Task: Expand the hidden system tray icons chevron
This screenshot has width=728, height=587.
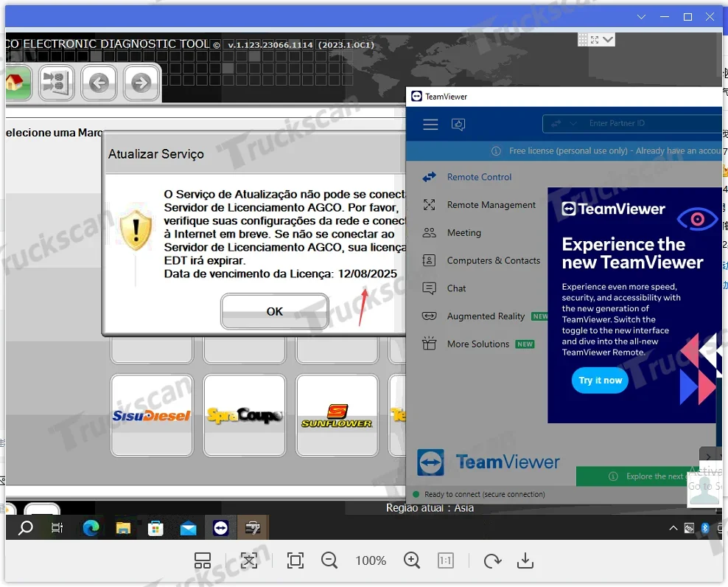Action: point(673,529)
